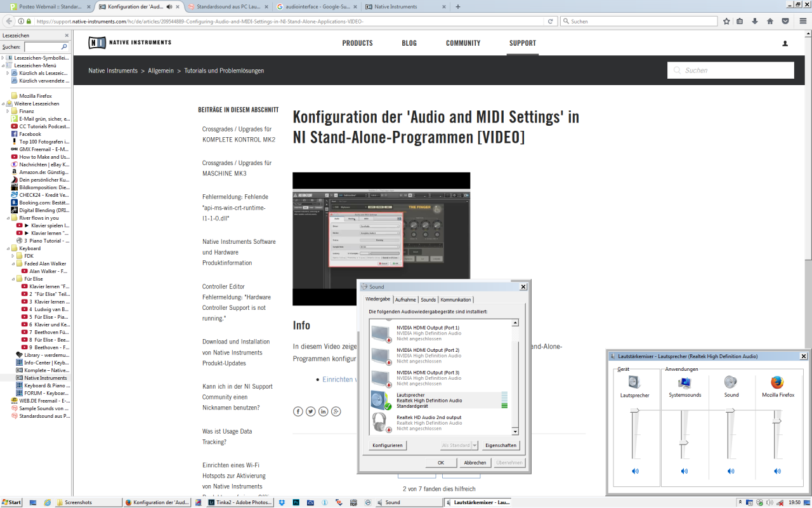Select NVIDIA HDMI Output (Port 1) device
The height and width of the screenshot is (508, 812).
(x=442, y=333)
